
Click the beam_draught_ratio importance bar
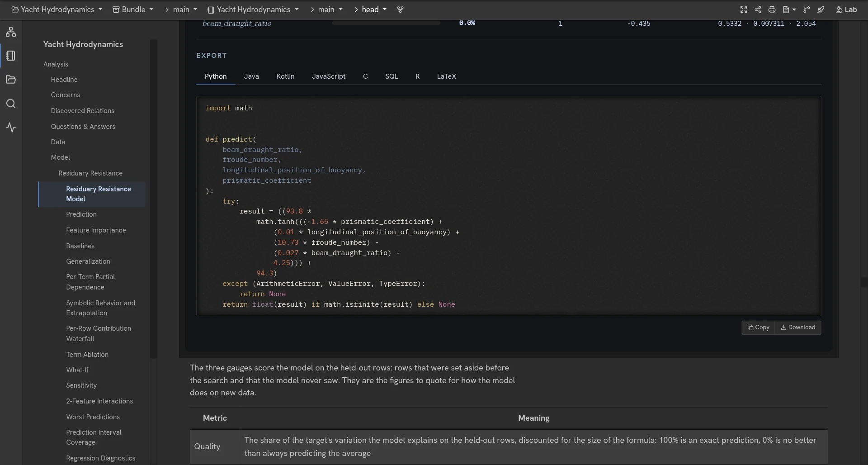coord(386,23)
